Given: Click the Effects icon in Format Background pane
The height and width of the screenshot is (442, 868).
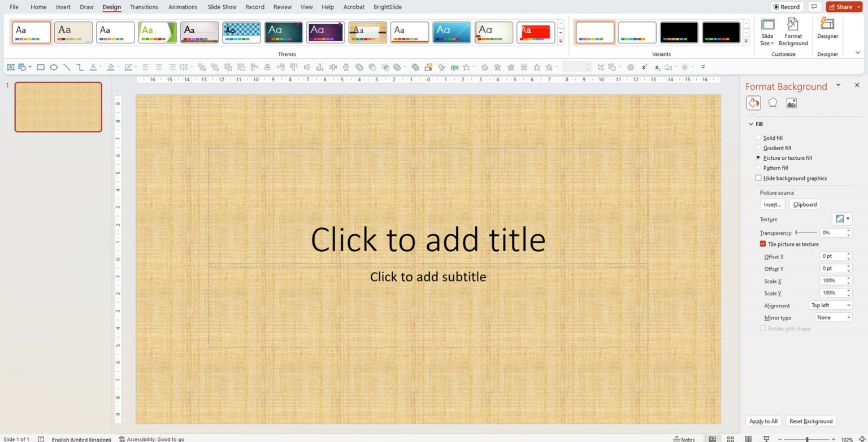Looking at the screenshot, I should pyautogui.click(x=772, y=102).
